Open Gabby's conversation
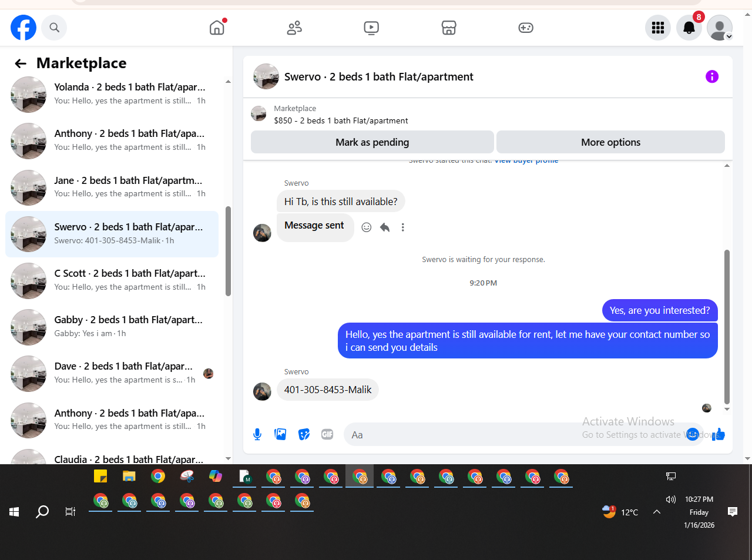The width and height of the screenshot is (752, 560). tap(112, 327)
